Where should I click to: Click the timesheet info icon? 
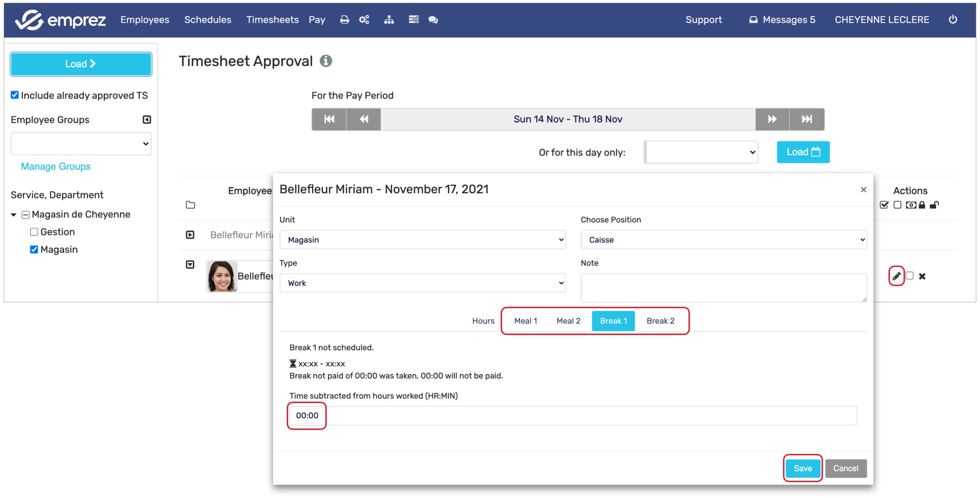326,61
